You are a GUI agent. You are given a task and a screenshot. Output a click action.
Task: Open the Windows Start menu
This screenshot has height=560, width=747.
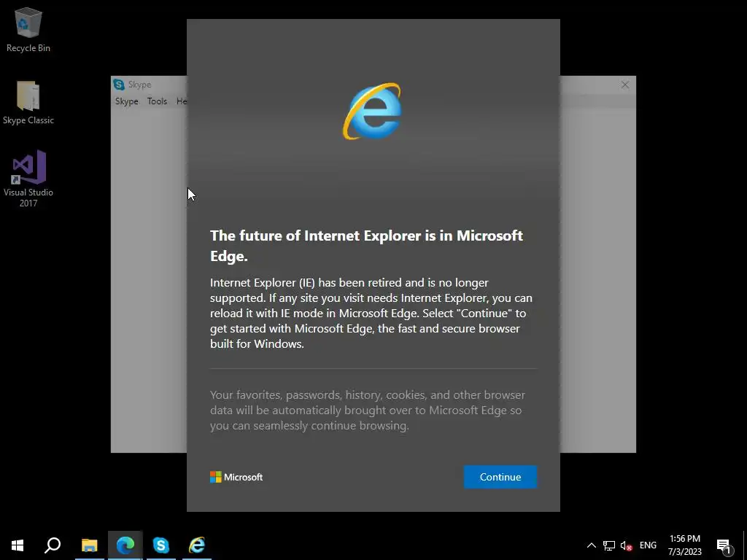coord(18,545)
